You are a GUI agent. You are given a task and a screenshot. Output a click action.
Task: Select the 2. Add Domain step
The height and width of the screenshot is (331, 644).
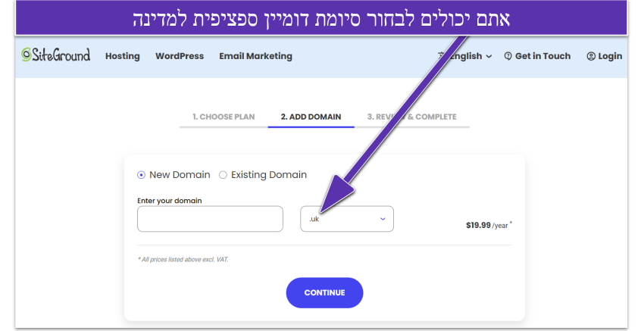(311, 117)
